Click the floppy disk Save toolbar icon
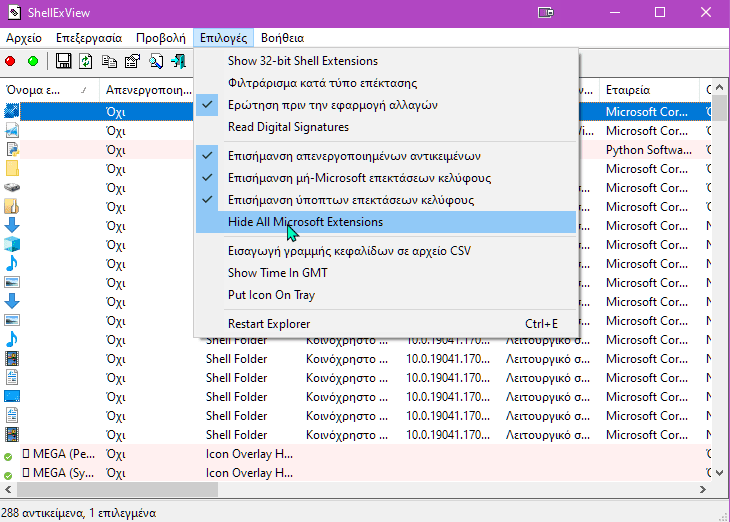The image size is (730, 522). [x=63, y=61]
